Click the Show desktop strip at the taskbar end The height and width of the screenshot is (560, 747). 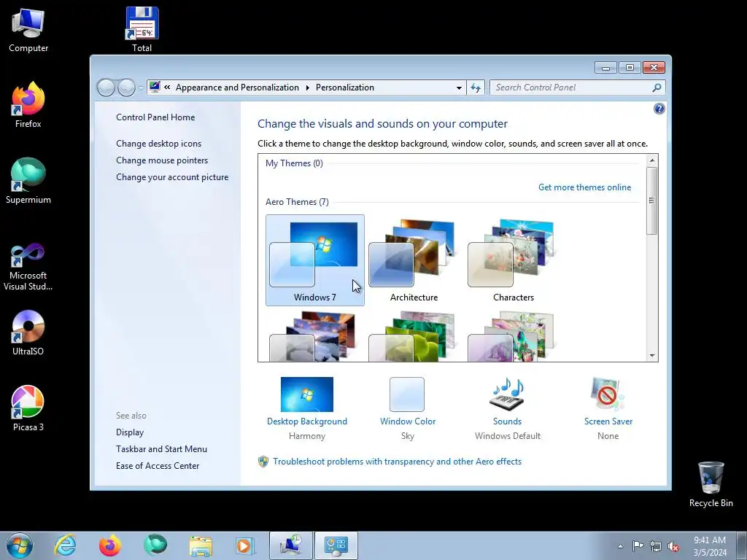(x=742, y=545)
